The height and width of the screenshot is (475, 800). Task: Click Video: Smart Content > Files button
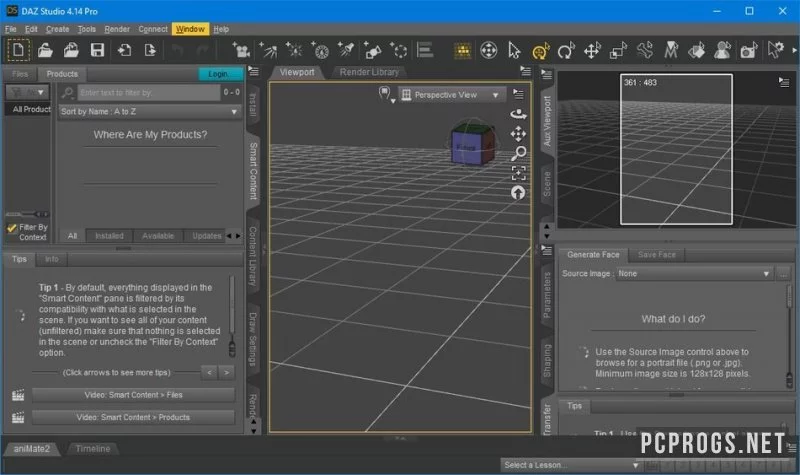click(x=133, y=395)
